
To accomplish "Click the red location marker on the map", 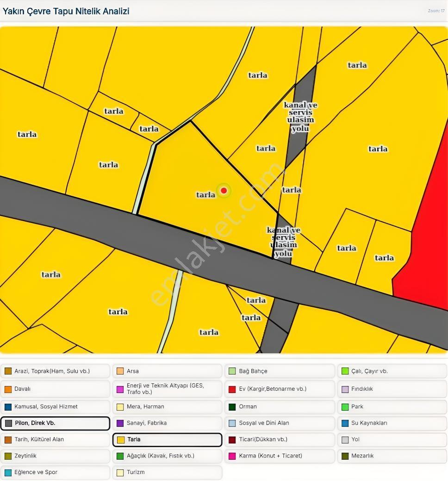I will click(224, 190).
